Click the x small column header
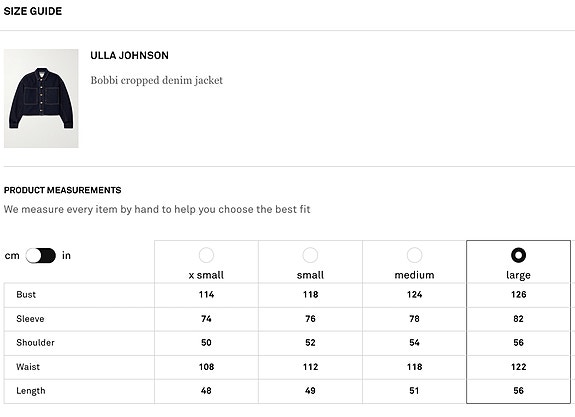The image size is (575, 417). pyautogui.click(x=206, y=275)
